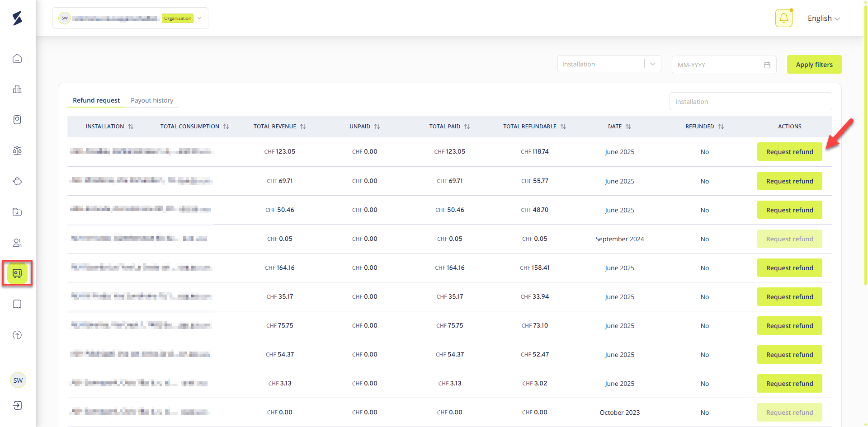The image size is (868, 427).
Task: Sort by Refunded column arrows
Action: pyautogui.click(x=721, y=127)
